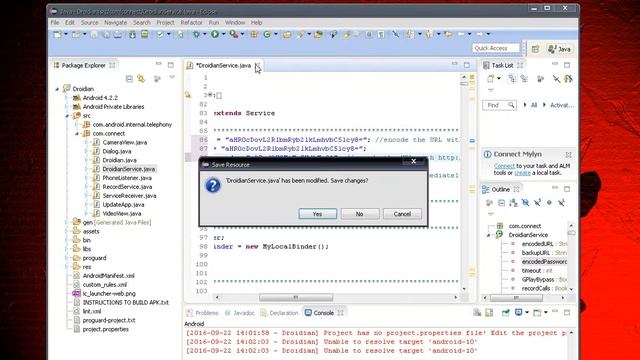This screenshot has height=360, width=640.
Task: Click Collapse All icon in Package Explorer
Action: (129, 78)
